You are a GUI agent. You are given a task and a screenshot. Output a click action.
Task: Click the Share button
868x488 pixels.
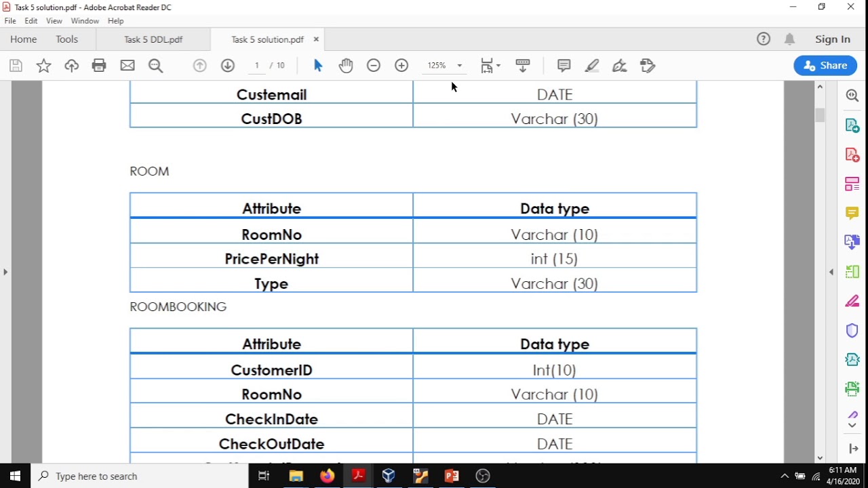[825, 66]
